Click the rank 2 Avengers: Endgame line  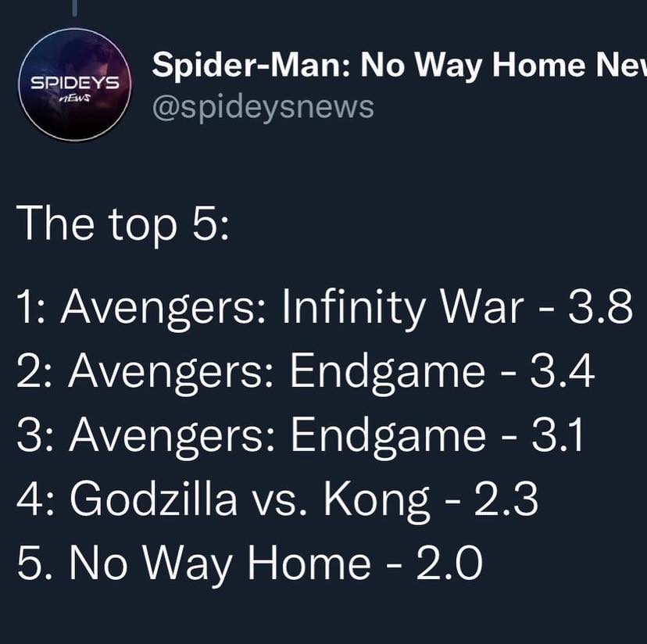pos(306,372)
